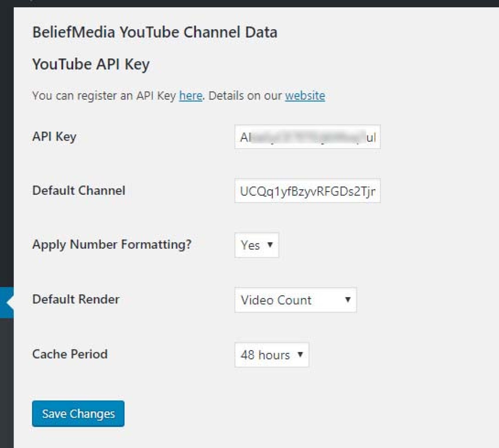Follow the 'website' details link

pyautogui.click(x=305, y=96)
